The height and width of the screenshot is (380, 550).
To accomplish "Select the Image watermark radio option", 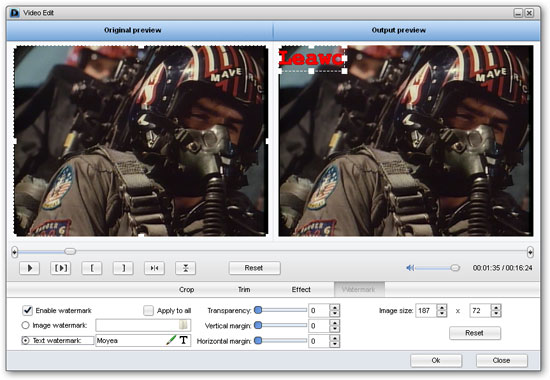I will tap(25, 325).
